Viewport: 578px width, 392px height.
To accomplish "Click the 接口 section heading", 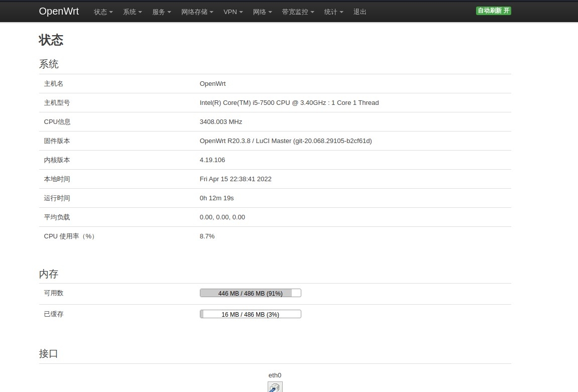I will (49, 354).
